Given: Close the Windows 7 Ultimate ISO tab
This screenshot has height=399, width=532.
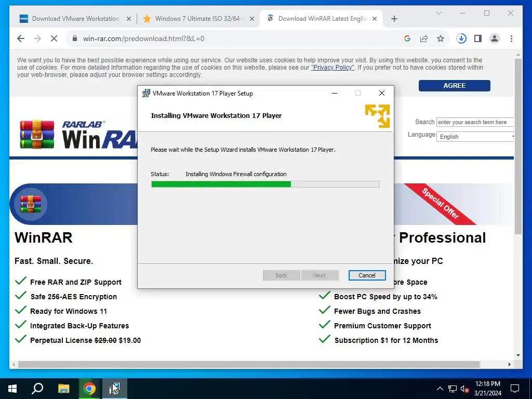Looking at the screenshot, I should pyautogui.click(x=252, y=19).
